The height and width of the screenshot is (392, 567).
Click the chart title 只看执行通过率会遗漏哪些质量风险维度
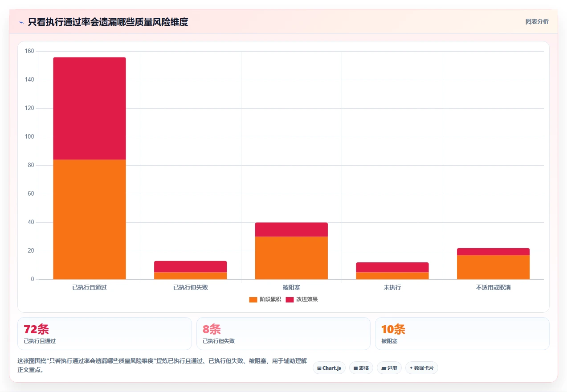(x=108, y=22)
